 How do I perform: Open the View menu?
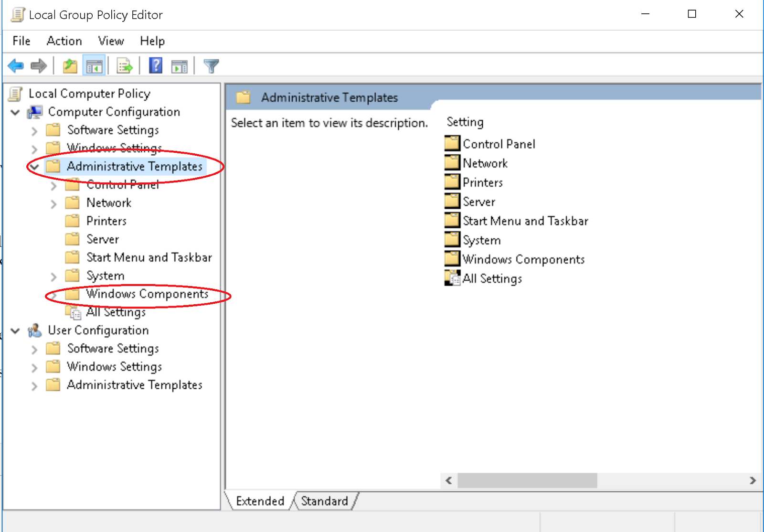[x=111, y=41]
